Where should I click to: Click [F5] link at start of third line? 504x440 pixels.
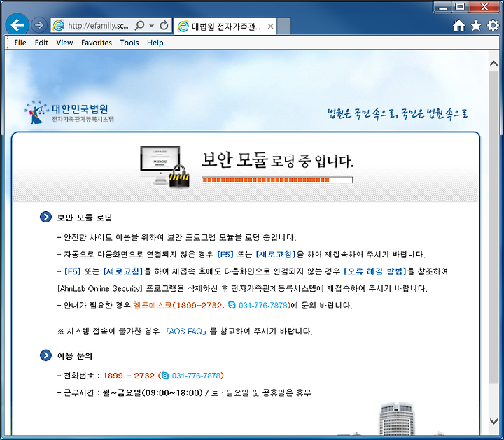tap(73, 271)
